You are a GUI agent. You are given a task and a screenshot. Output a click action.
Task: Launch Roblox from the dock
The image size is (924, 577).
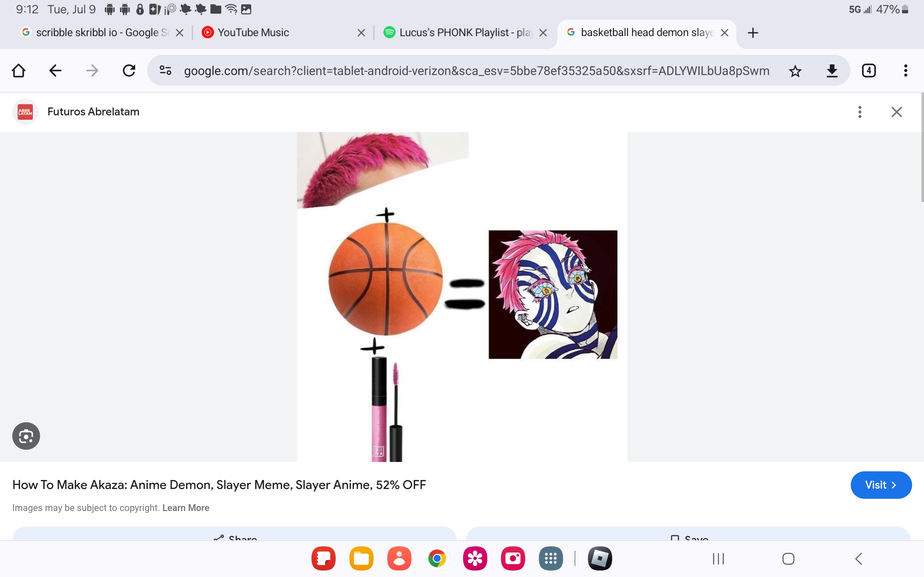pyautogui.click(x=600, y=559)
